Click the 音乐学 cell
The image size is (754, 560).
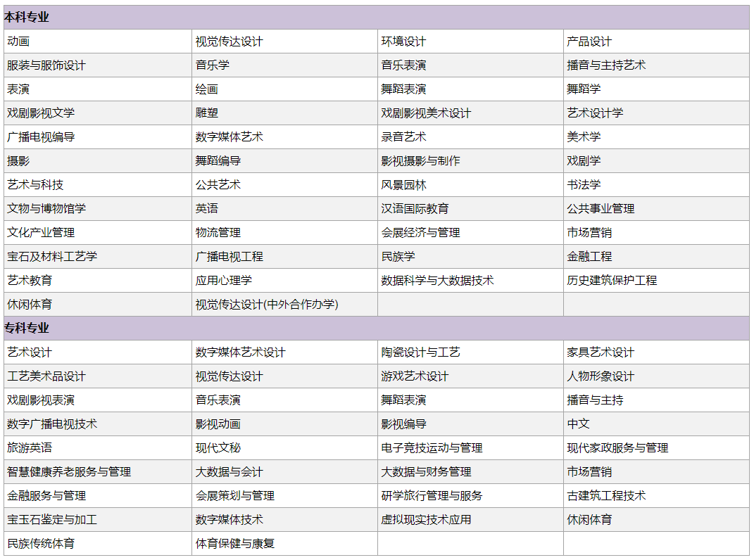coord(284,65)
